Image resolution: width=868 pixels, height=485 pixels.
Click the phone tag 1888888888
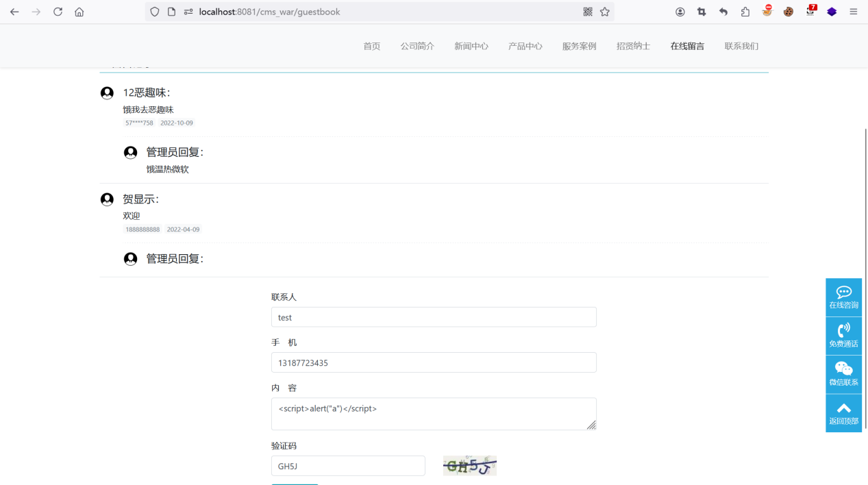[142, 229]
